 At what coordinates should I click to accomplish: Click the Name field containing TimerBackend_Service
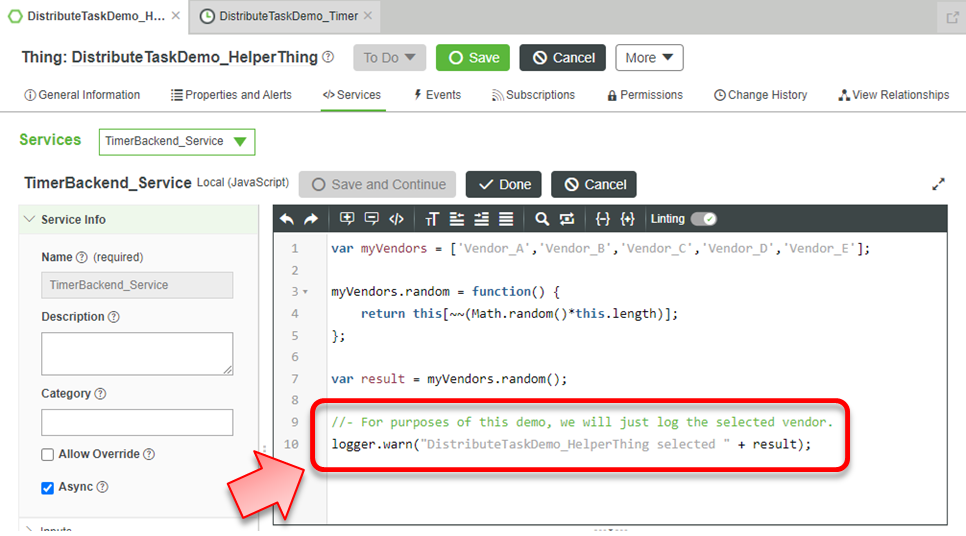[x=137, y=285]
